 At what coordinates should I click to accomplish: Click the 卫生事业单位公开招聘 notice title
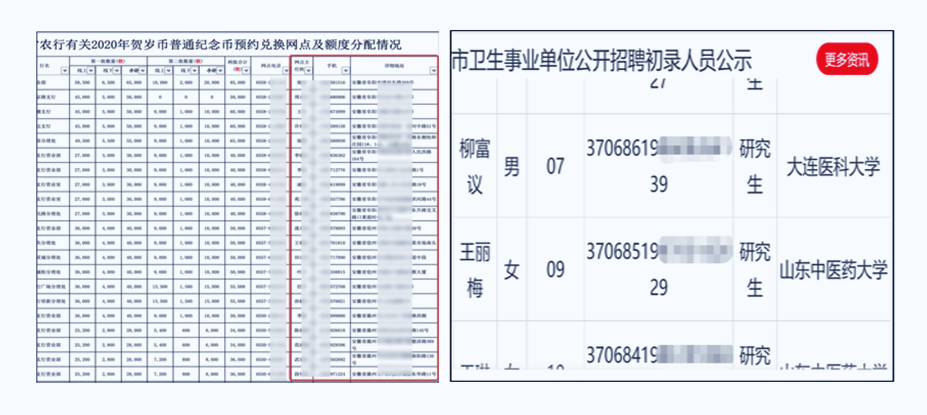[601, 61]
